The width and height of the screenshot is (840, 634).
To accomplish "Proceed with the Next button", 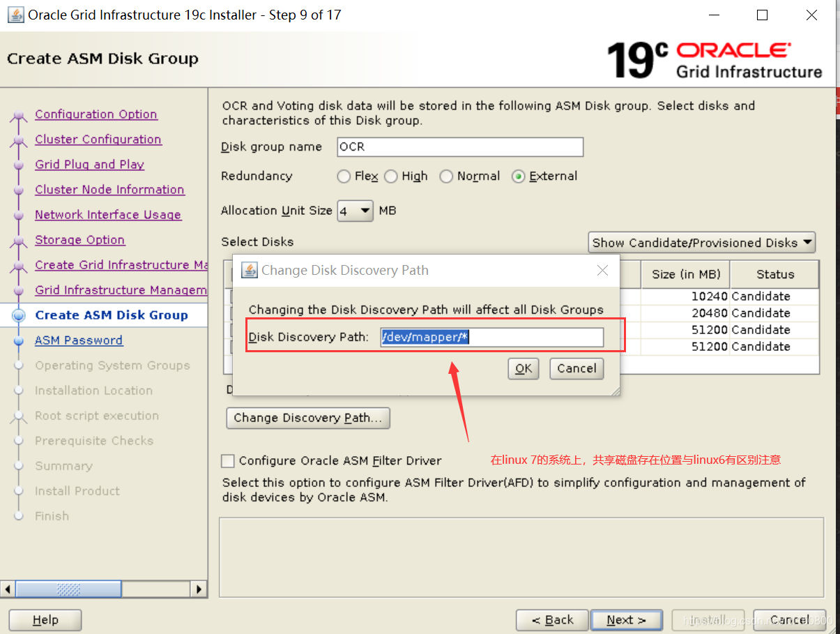I will pyautogui.click(x=626, y=620).
